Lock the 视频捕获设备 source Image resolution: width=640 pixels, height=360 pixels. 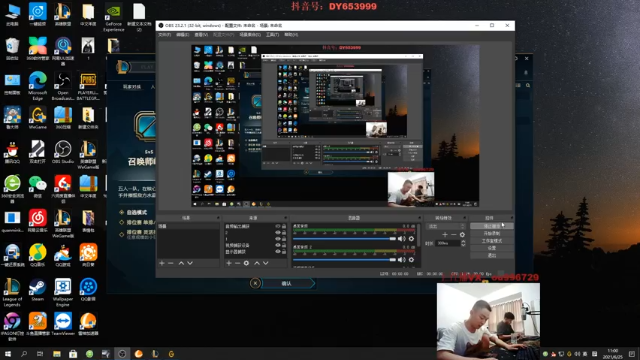[x=284, y=245]
